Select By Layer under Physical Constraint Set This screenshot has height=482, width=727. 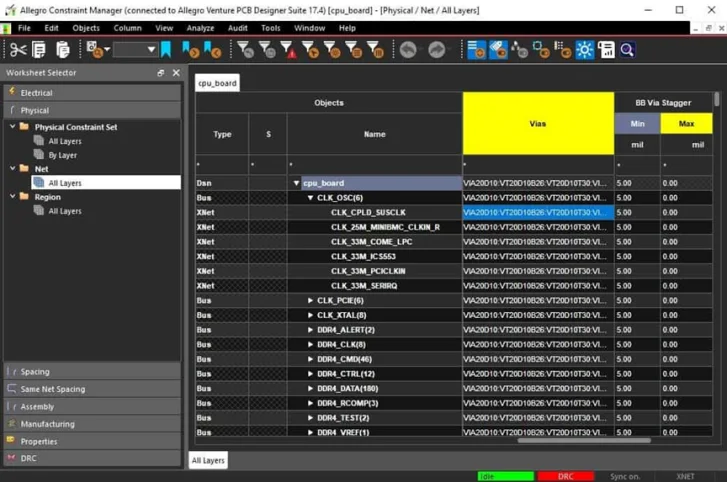pyautogui.click(x=63, y=155)
